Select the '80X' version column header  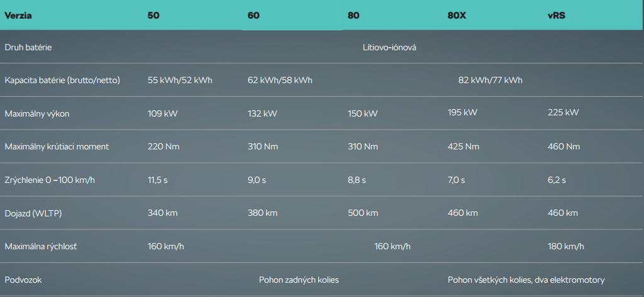(457, 15)
